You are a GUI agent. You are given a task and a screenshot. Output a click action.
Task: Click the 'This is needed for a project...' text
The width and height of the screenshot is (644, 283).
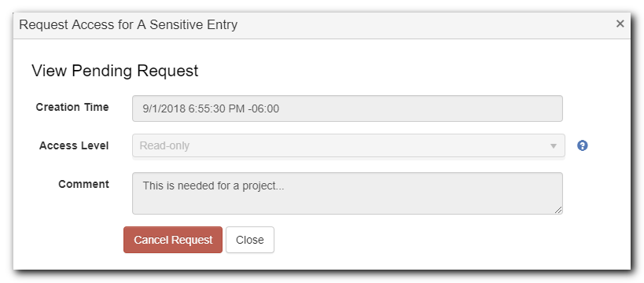pos(214,186)
